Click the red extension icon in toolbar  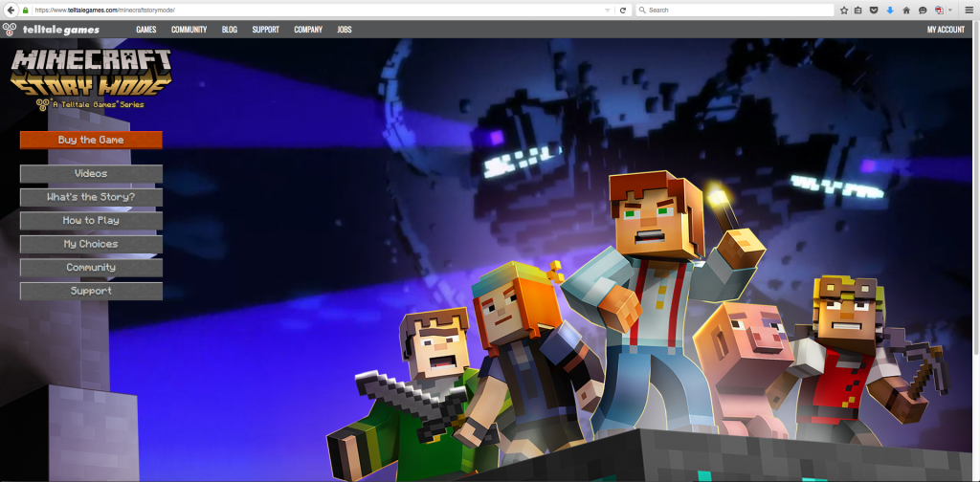(x=939, y=11)
